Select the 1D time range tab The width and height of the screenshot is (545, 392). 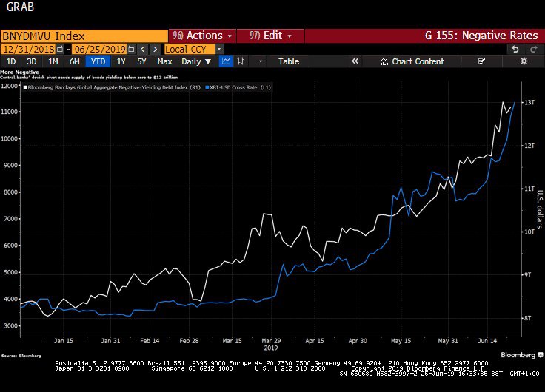(11, 61)
